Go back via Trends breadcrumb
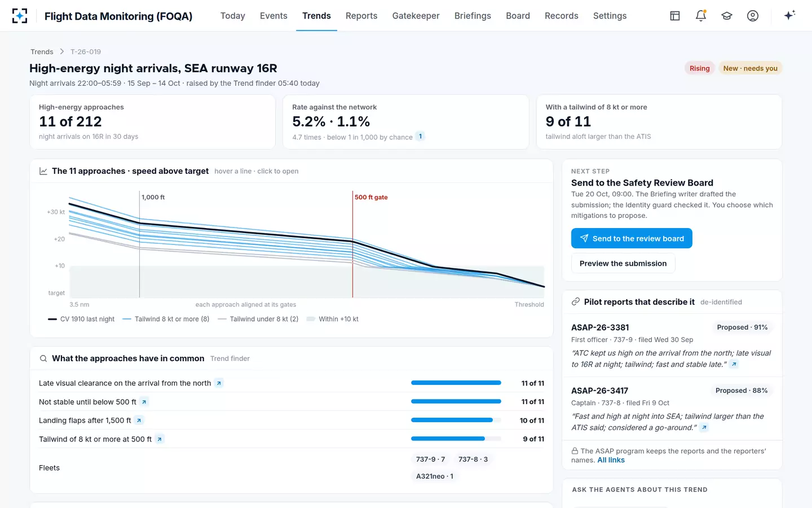 point(42,52)
